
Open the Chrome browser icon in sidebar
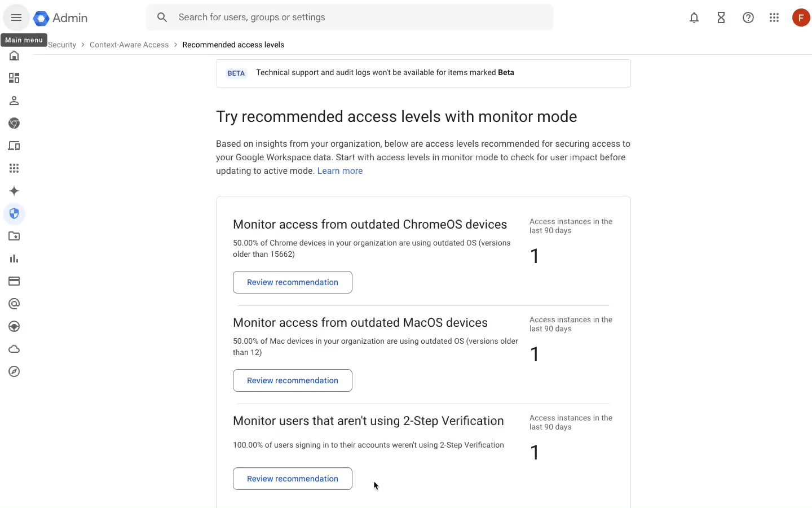[x=14, y=123]
